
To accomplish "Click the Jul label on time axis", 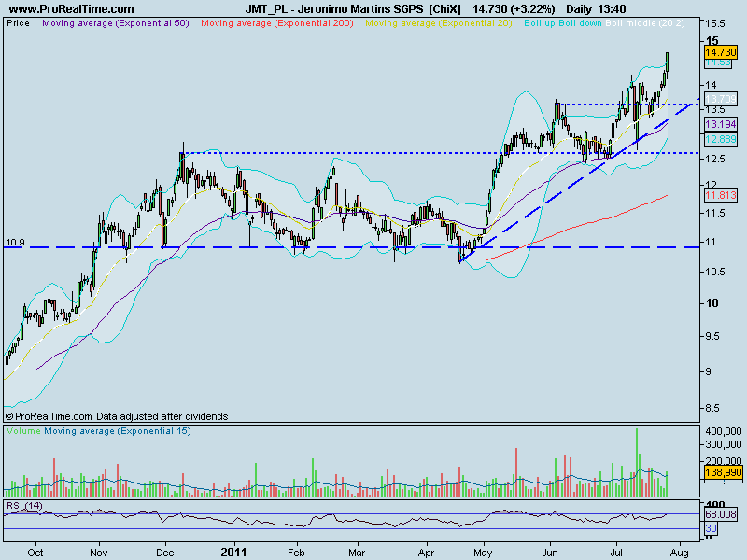I will [616, 553].
